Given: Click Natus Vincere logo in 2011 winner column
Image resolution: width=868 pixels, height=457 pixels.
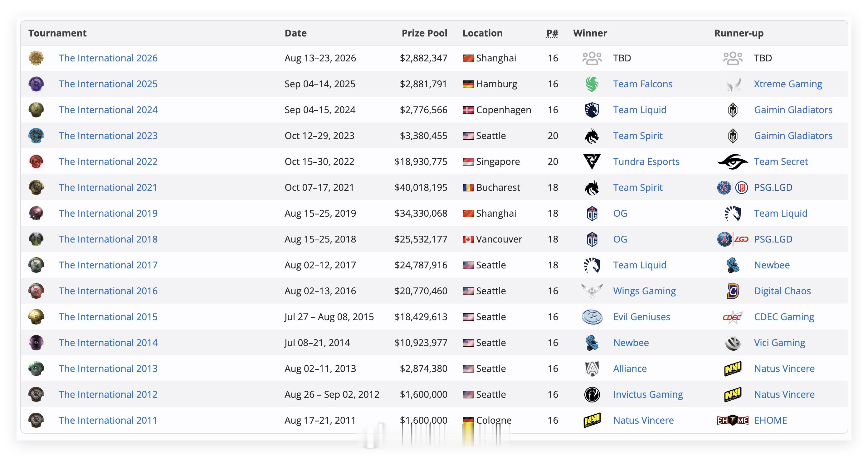Looking at the screenshot, I should click(x=592, y=420).
